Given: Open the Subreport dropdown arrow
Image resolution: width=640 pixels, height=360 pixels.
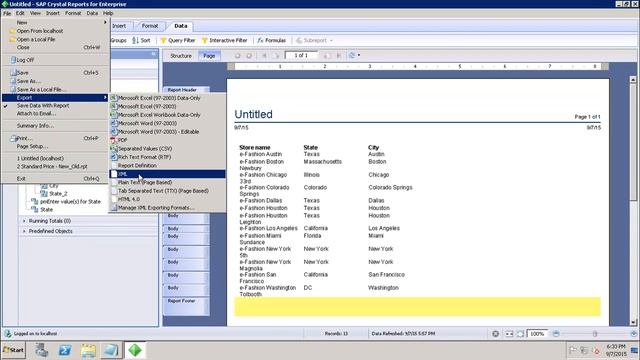Looking at the screenshot, I should click(331, 40).
